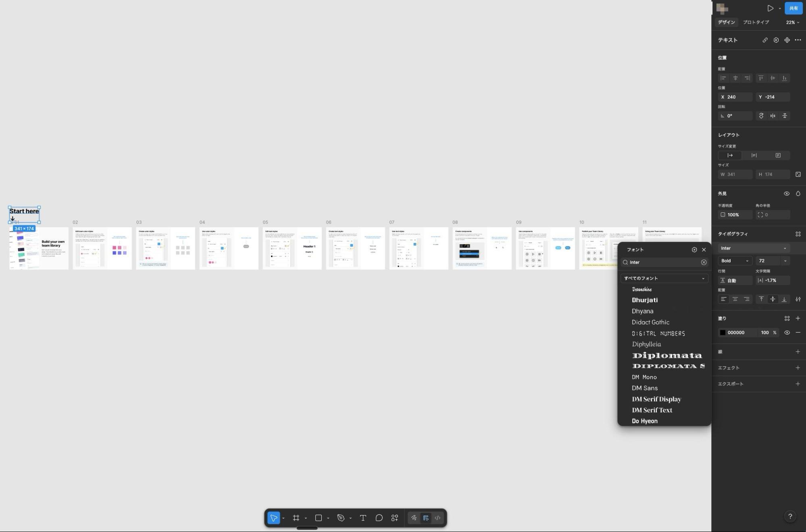Switch to Dev Mode code icon
The image size is (806, 532).
coord(437,518)
